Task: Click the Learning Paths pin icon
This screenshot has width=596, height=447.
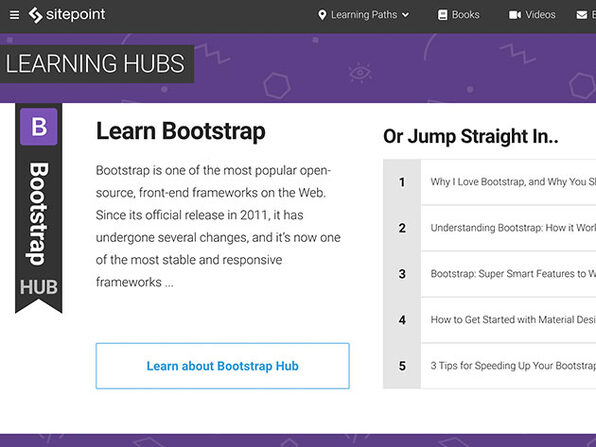Action: tap(322, 15)
